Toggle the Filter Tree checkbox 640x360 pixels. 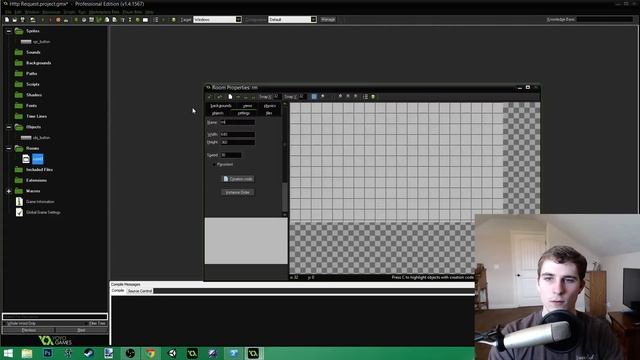tap(87, 323)
